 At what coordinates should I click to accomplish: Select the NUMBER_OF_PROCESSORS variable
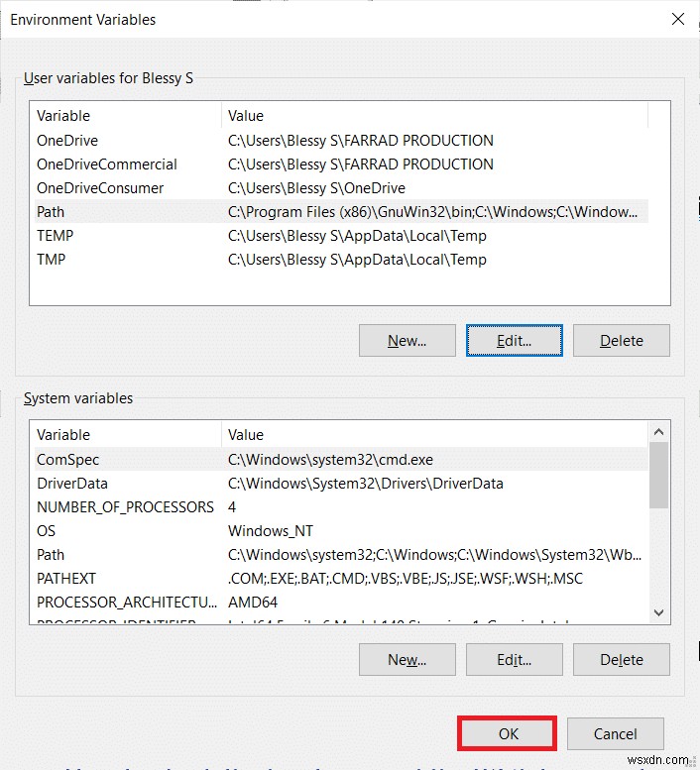tap(341, 506)
